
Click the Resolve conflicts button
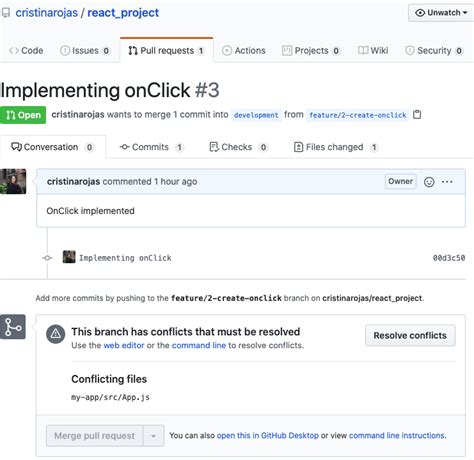pos(410,335)
